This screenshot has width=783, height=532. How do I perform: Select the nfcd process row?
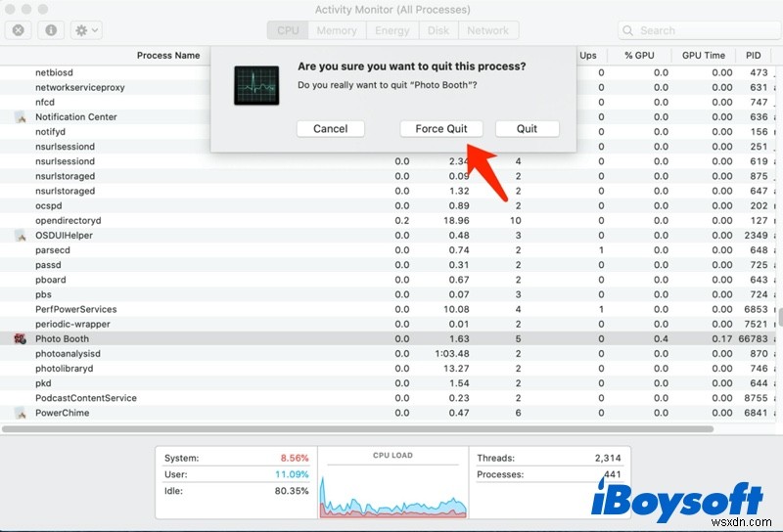pos(45,103)
